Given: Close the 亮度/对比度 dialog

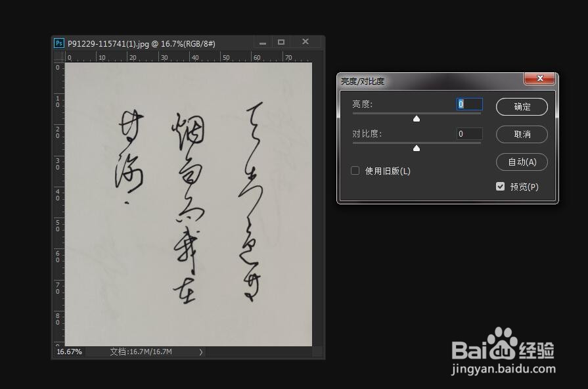Looking at the screenshot, I should point(540,78).
